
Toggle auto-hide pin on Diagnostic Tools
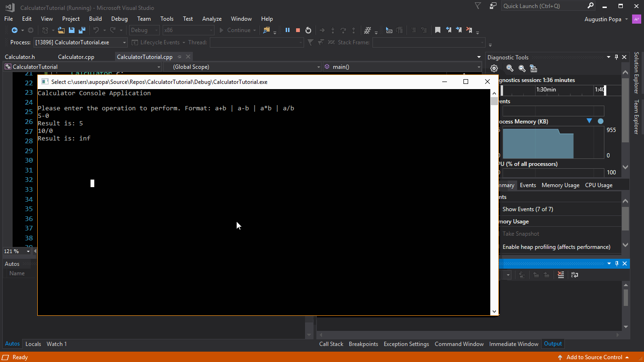click(616, 57)
